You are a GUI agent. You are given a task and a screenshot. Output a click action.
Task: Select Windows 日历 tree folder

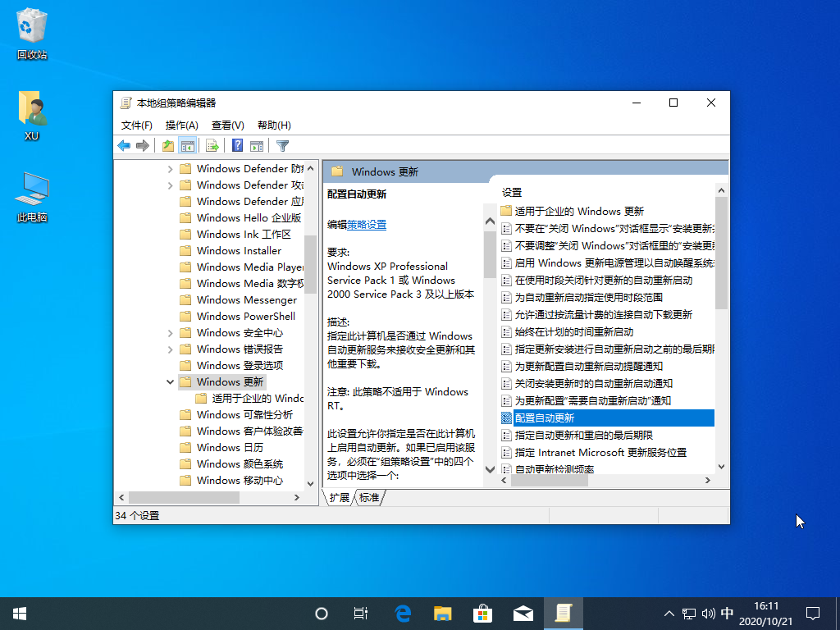click(x=230, y=448)
